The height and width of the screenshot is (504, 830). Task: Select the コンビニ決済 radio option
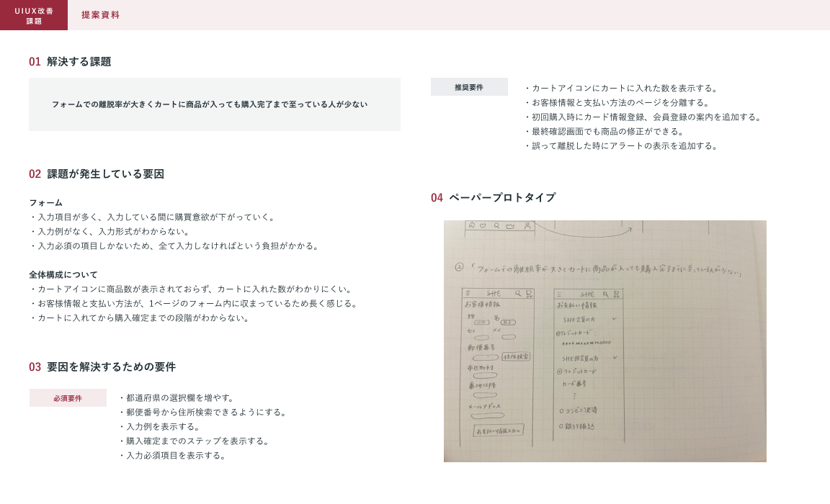pos(561,410)
